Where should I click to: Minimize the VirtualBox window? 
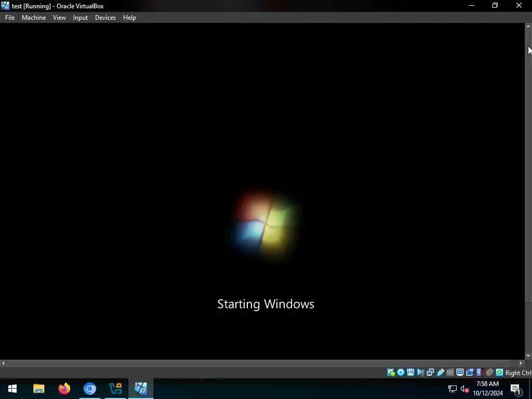tap(472, 5)
